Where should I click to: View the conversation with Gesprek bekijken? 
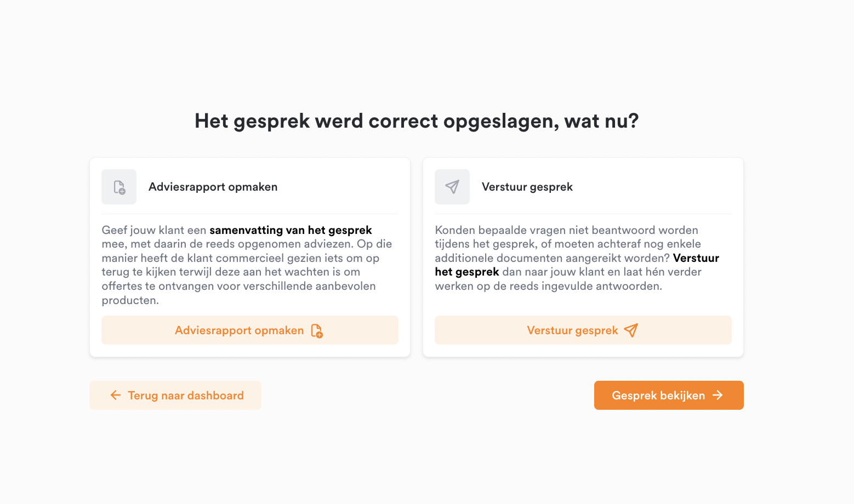[669, 395]
